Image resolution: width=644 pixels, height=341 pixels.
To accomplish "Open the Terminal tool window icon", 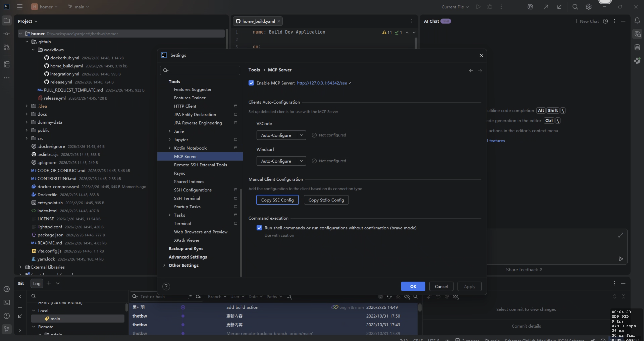I will (x=7, y=302).
